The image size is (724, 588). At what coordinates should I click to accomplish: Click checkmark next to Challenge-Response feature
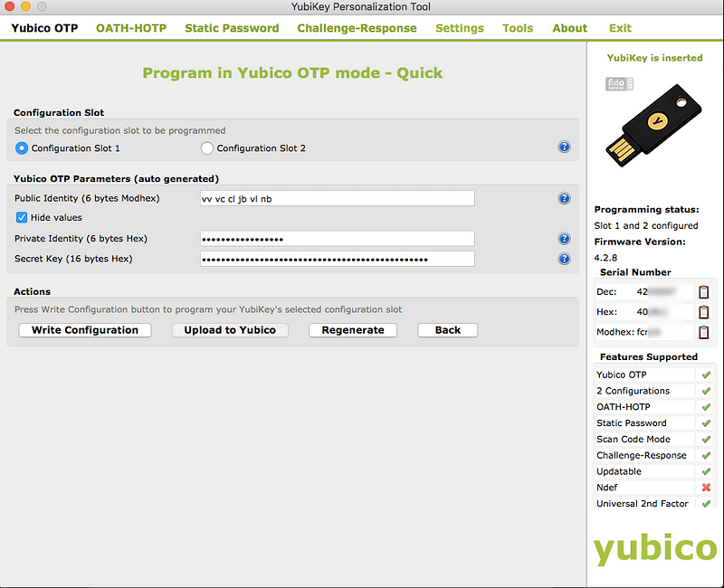click(706, 456)
